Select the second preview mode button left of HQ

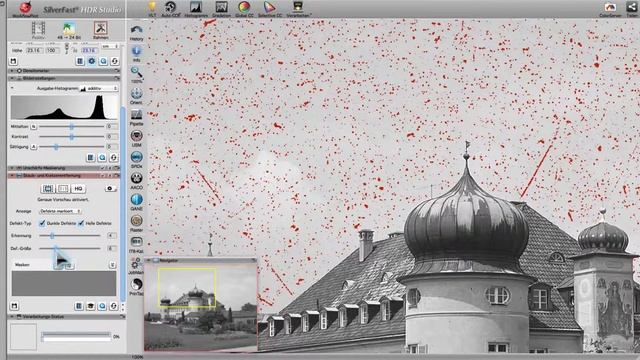tap(63, 189)
